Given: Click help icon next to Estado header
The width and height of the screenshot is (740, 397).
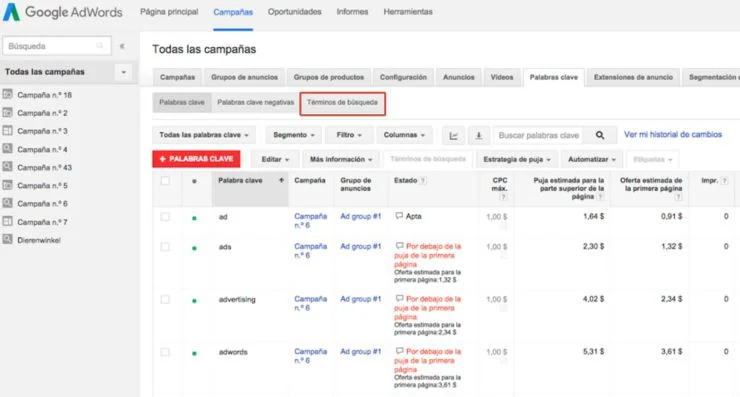Looking at the screenshot, I should click(x=423, y=180).
